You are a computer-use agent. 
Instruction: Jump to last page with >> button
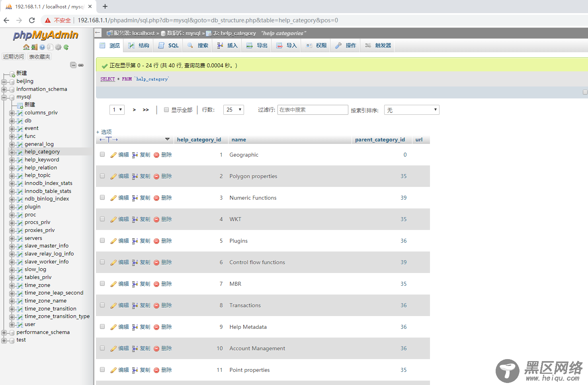pos(146,110)
